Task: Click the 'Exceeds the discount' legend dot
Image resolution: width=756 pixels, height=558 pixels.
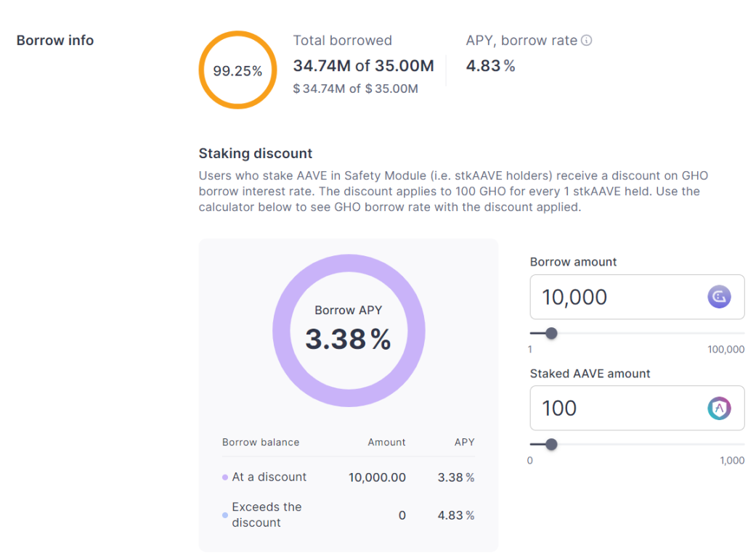Action: tap(226, 515)
